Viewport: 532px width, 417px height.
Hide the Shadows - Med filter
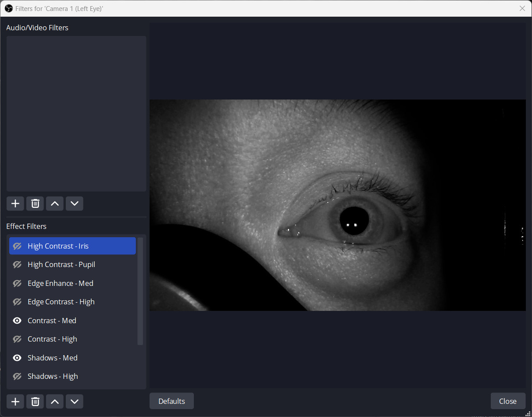click(17, 357)
